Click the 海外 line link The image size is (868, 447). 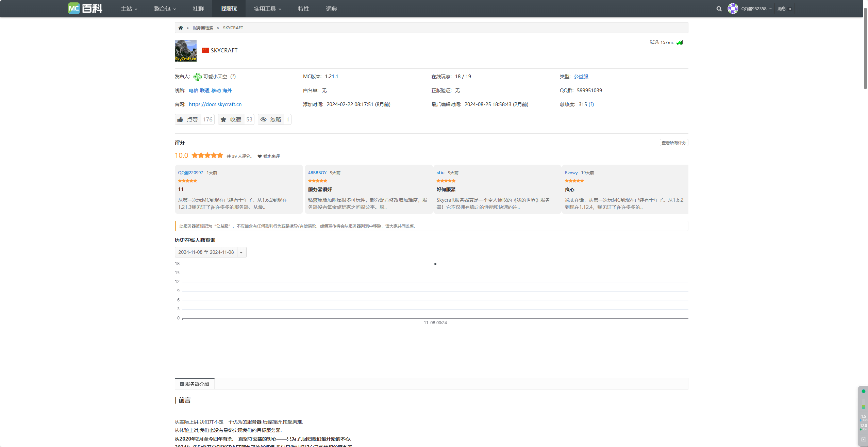point(227,90)
